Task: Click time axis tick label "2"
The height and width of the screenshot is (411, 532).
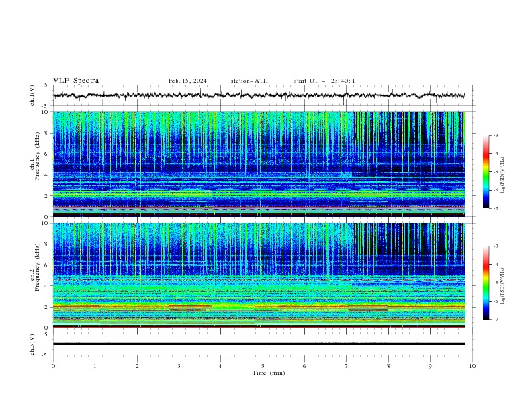Action: coord(137,366)
